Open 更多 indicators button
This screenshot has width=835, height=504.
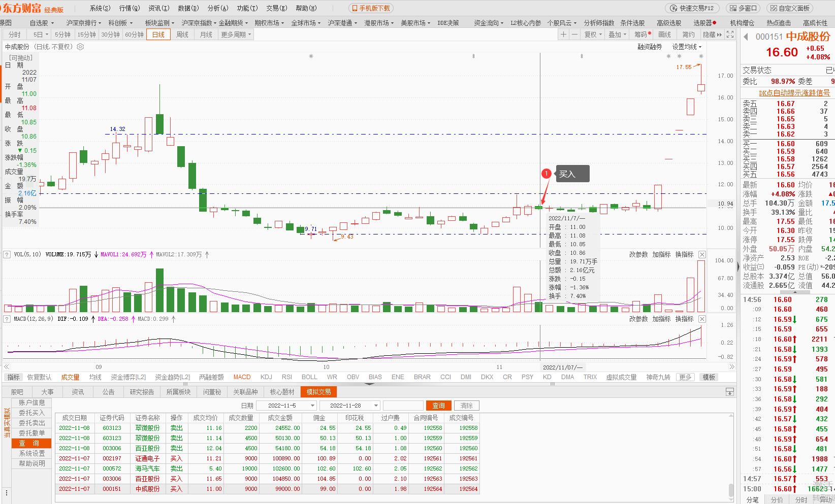pyautogui.click(x=685, y=377)
